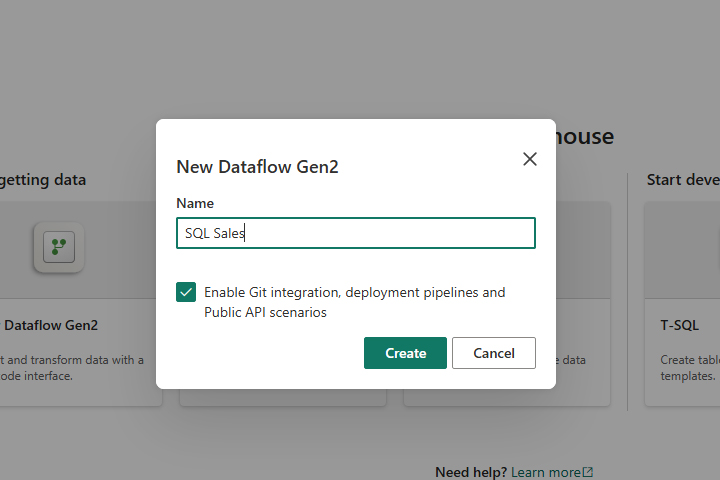Click the T-SQL card image area

click(x=682, y=250)
